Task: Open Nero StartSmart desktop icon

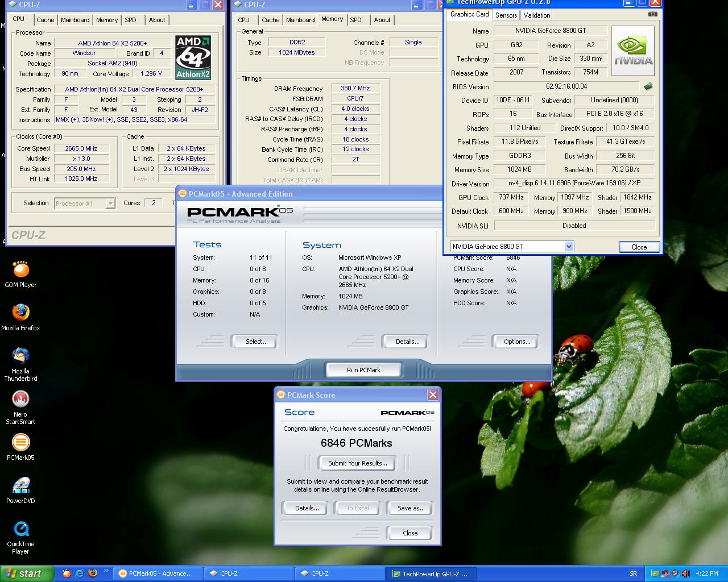Action: (20, 408)
